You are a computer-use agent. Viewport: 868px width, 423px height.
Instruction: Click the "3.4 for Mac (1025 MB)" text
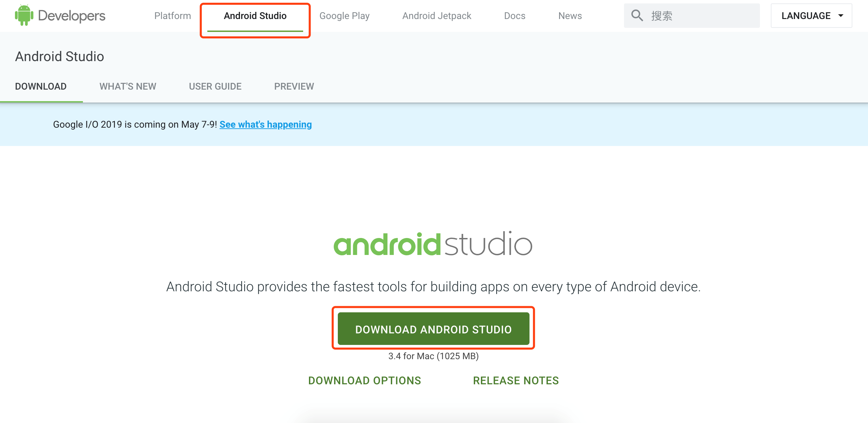pos(433,356)
